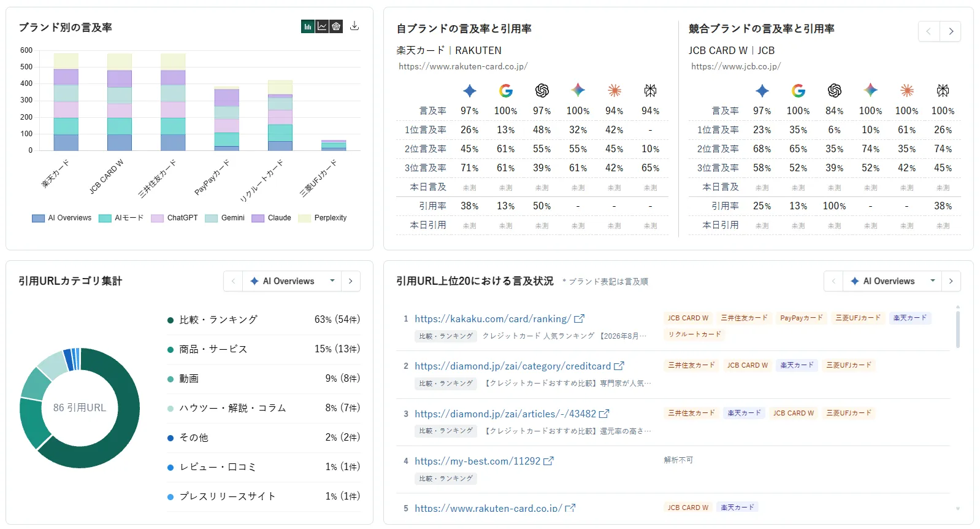Toggle ChatGPT series in chart legend

pyautogui.click(x=175, y=218)
